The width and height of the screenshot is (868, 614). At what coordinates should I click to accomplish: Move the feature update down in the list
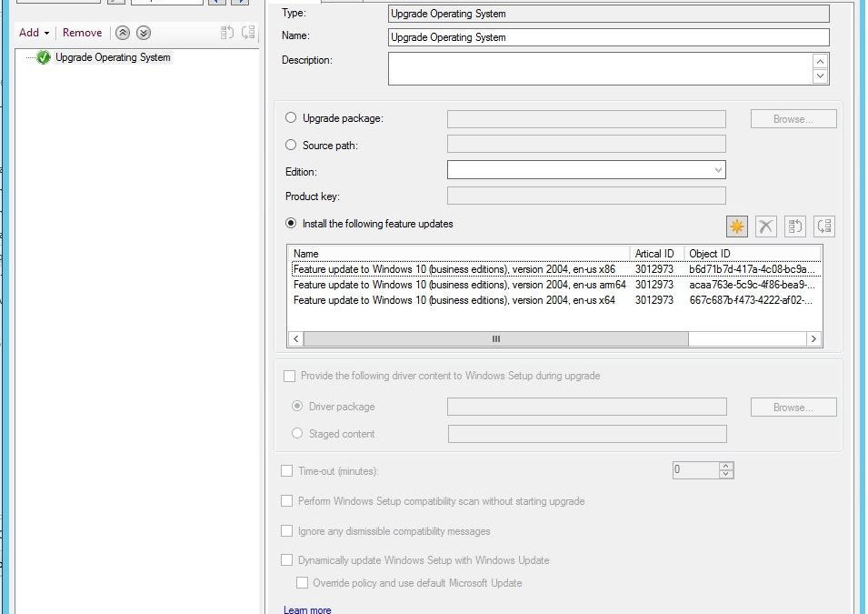tap(824, 226)
